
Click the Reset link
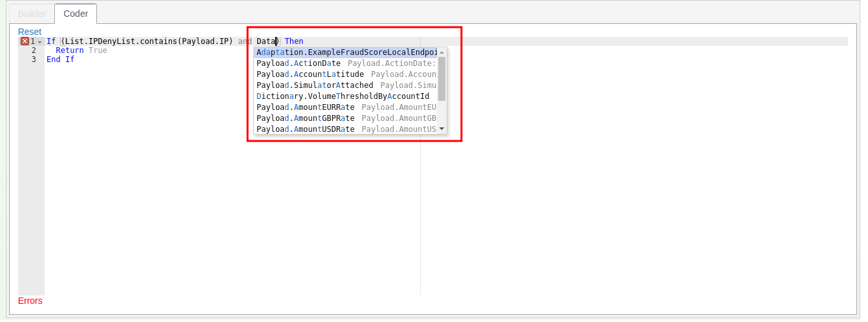pos(30,32)
